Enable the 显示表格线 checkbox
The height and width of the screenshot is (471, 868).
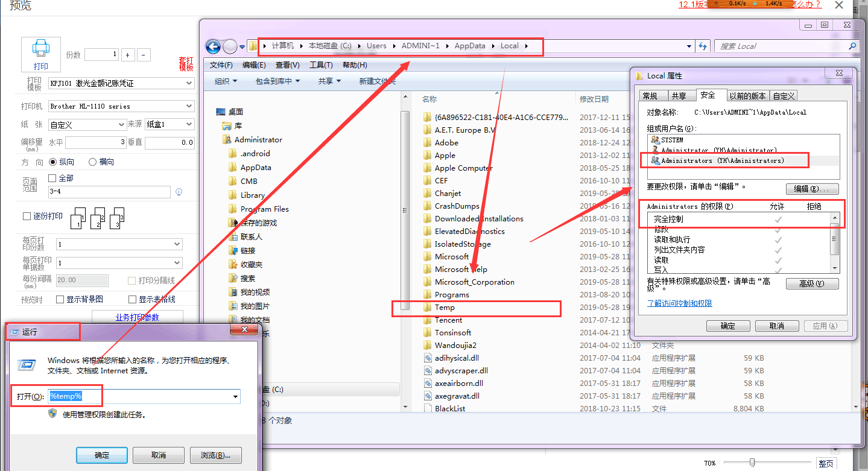pos(133,299)
